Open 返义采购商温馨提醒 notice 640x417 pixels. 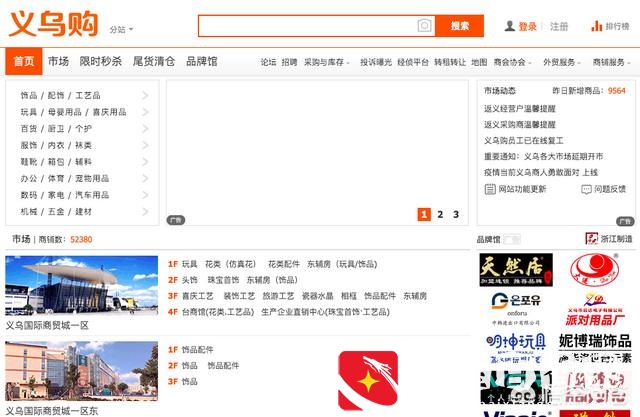pyautogui.click(x=520, y=124)
